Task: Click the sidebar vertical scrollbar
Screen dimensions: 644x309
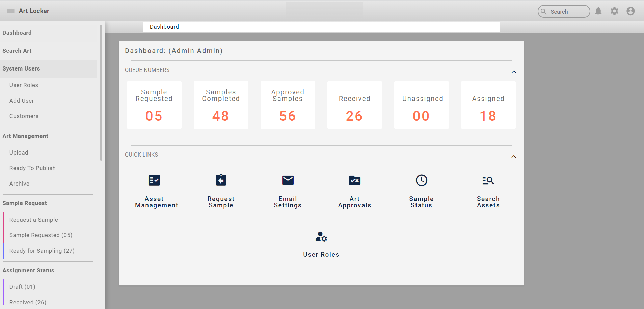Action: (x=101, y=93)
